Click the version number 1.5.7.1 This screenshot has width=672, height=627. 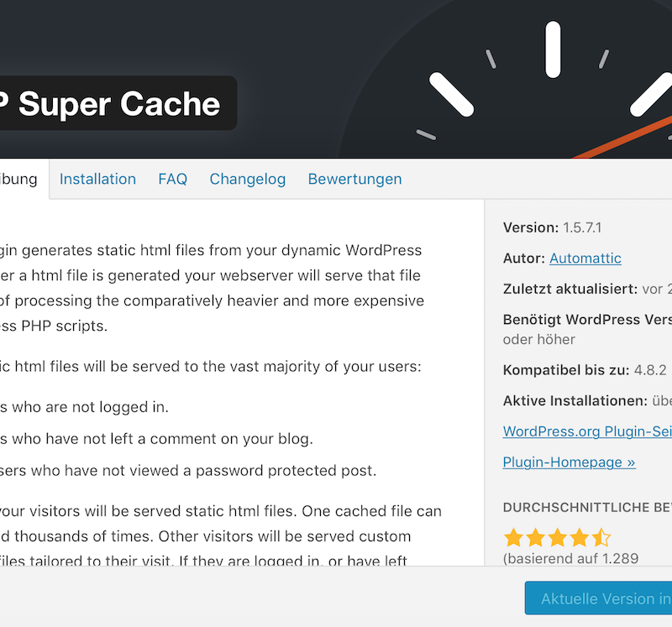[582, 227]
